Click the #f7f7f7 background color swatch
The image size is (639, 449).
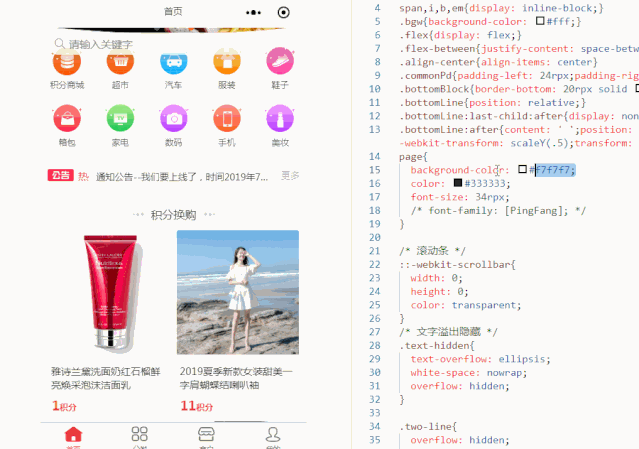point(522,169)
